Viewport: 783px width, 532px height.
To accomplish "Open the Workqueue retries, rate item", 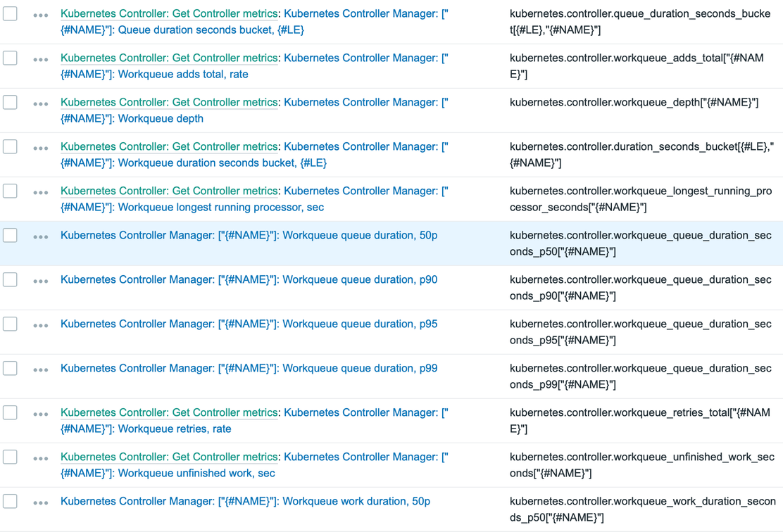I will tap(254, 421).
